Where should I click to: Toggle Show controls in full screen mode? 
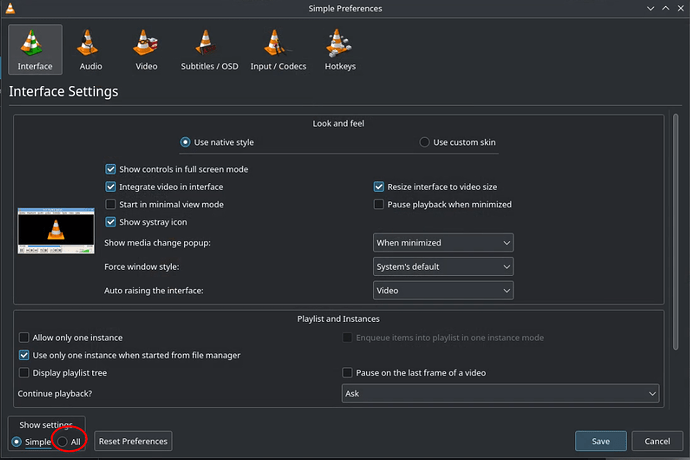tap(110, 169)
